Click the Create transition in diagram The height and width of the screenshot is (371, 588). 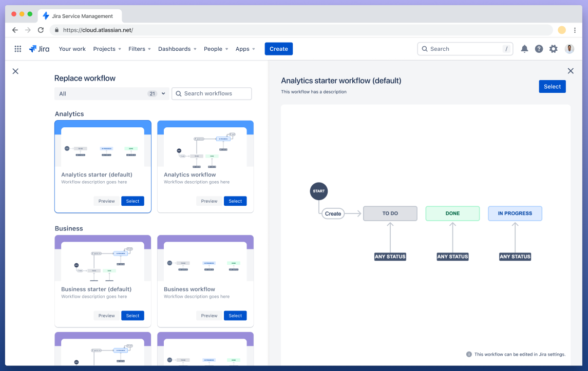333,213
